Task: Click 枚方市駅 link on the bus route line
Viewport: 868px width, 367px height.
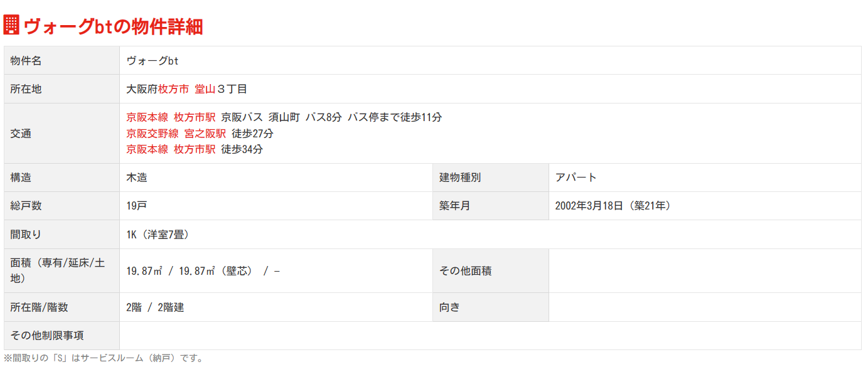Action: (x=195, y=117)
